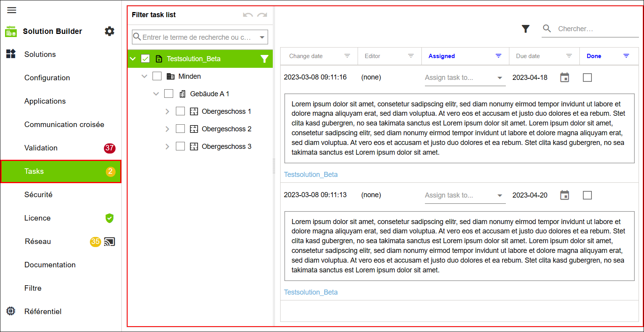The image size is (644, 332).
Task: Click the Validation badge showing 37
Action: pos(110,148)
